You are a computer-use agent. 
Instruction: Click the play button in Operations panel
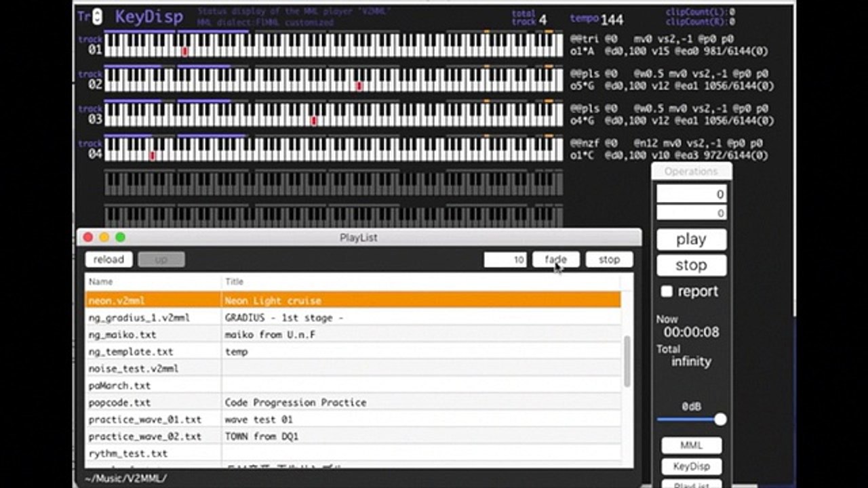(691, 239)
